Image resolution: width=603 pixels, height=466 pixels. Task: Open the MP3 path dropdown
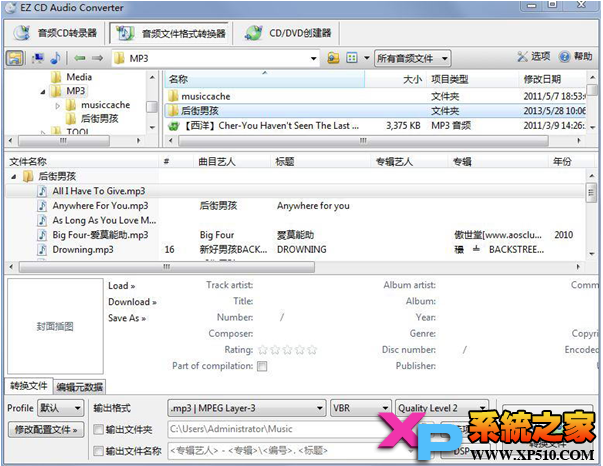(x=313, y=58)
